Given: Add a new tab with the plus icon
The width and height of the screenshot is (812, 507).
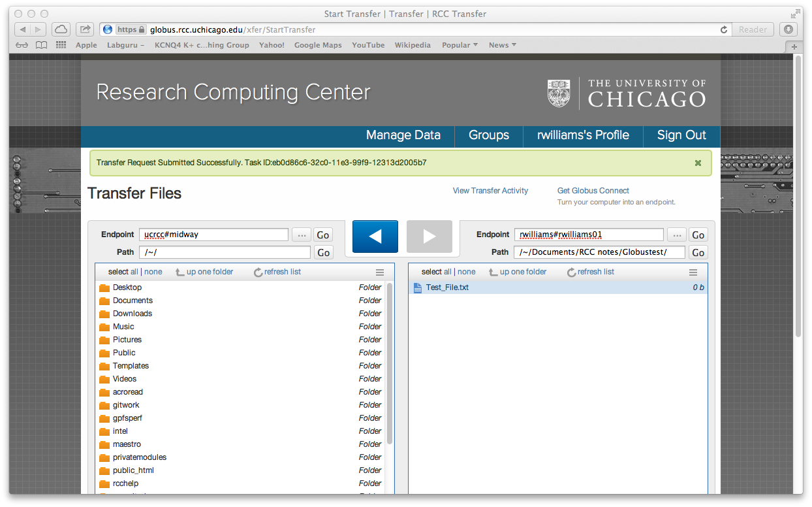Looking at the screenshot, I should (794, 46).
